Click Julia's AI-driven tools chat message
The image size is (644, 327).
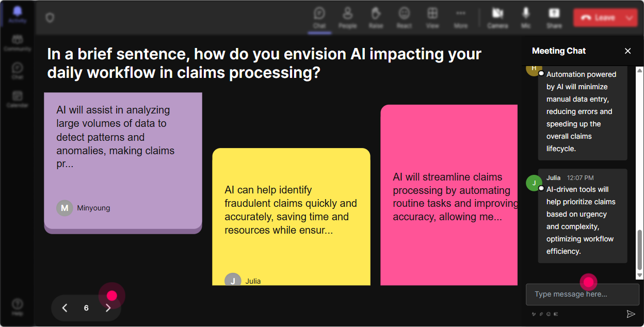point(583,216)
